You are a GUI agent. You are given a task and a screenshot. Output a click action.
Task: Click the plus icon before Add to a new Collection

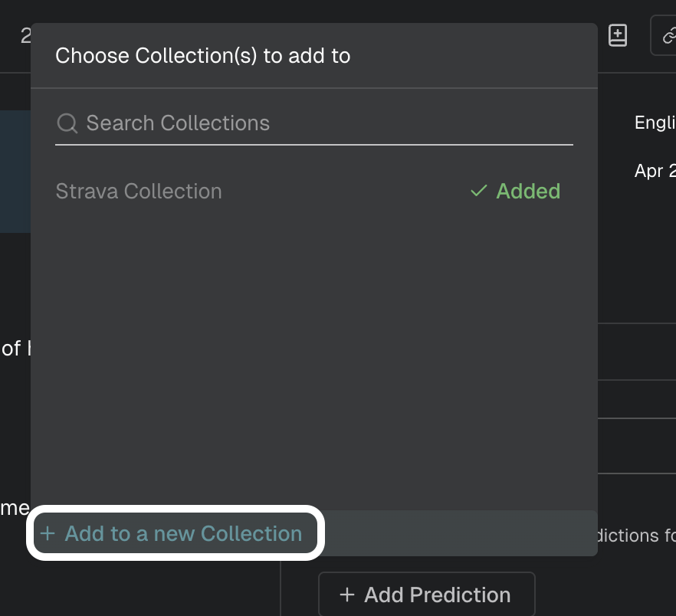point(48,534)
